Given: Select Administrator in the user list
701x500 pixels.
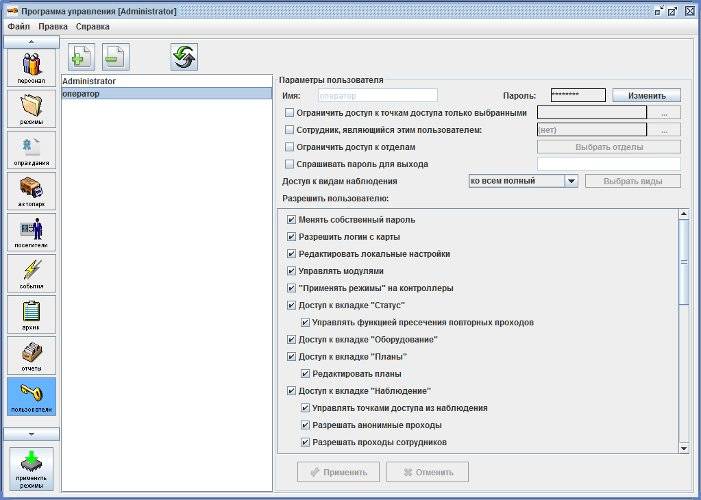Looking at the screenshot, I should [x=90, y=81].
